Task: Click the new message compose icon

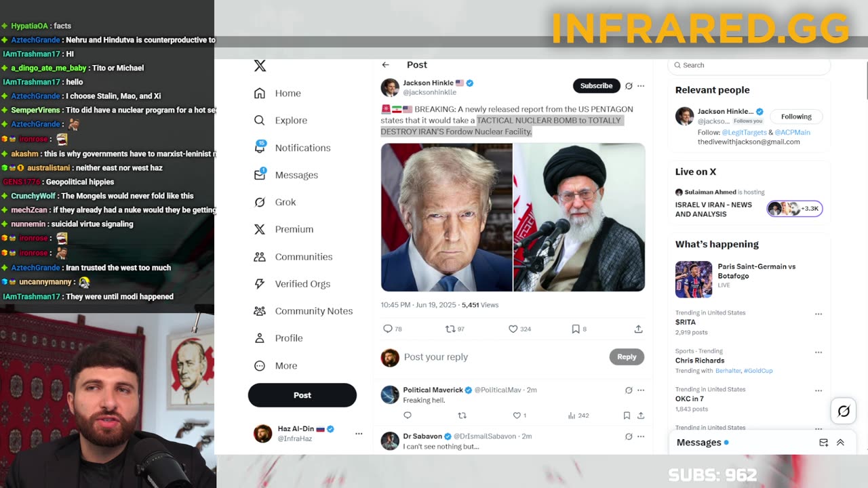Action: click(x=823, y=443)
